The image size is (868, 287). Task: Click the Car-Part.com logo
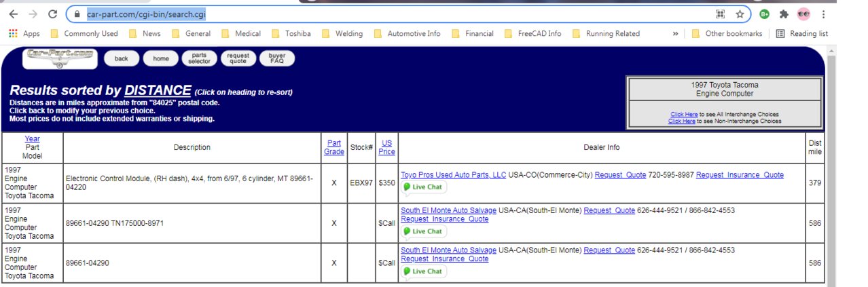[x=60, y=58]
